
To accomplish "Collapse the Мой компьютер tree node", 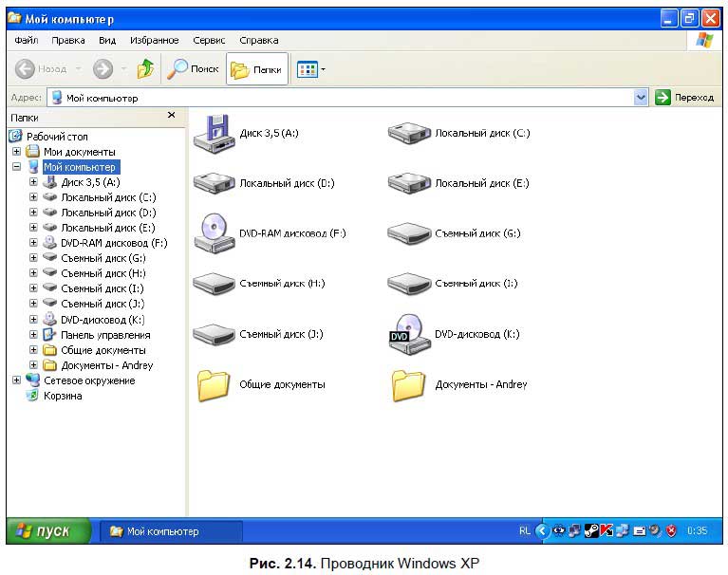I will tap(17, 166).
